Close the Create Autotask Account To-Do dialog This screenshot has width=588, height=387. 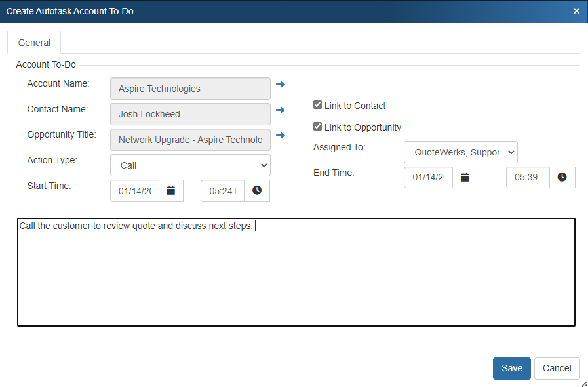click(576, 11)
